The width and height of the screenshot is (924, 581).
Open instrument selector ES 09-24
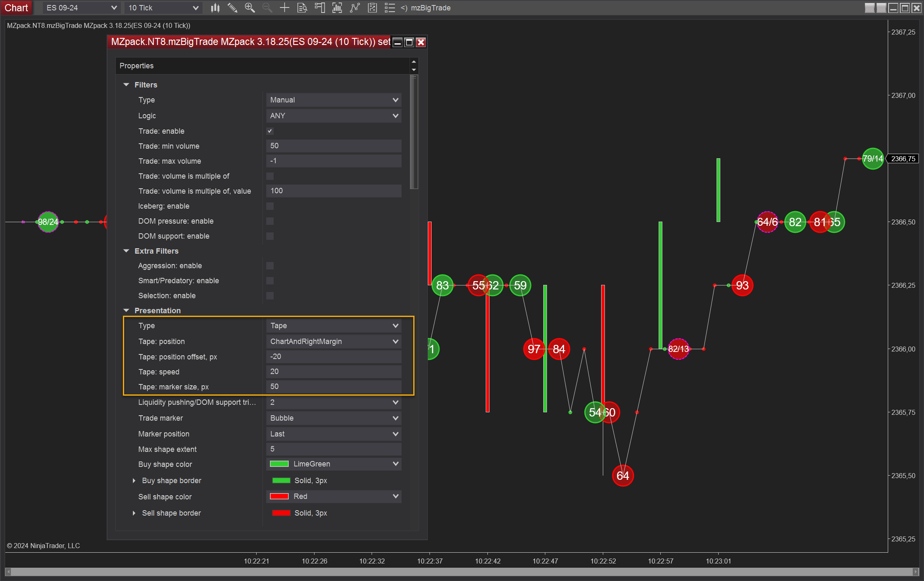tap(81, 8)
